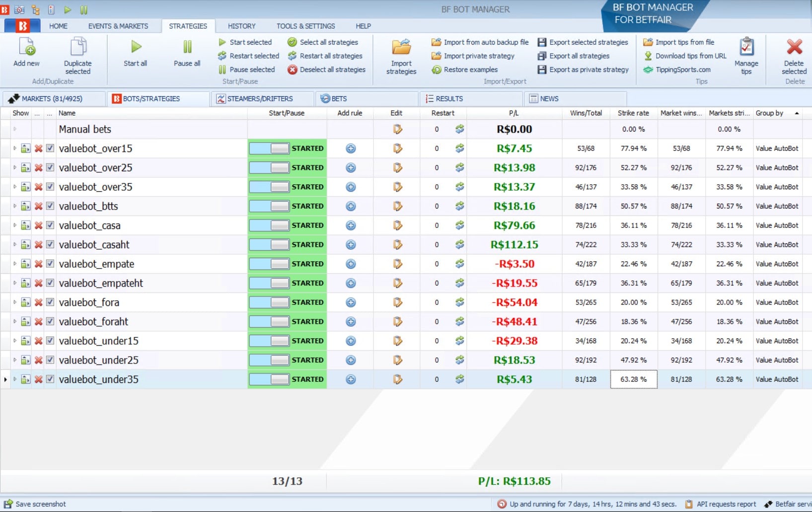
Task: Delete valuebot_over35 with red X
Action: pyautogui.click(x=38, y=187)
